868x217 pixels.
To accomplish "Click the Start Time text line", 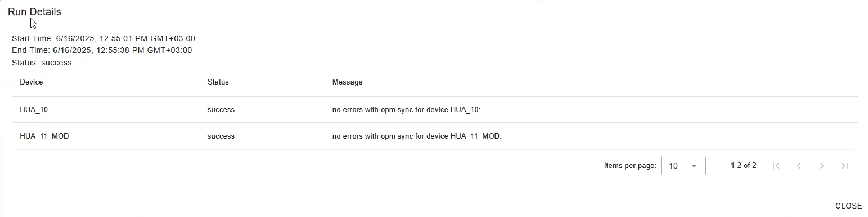I will coord(104,38).
